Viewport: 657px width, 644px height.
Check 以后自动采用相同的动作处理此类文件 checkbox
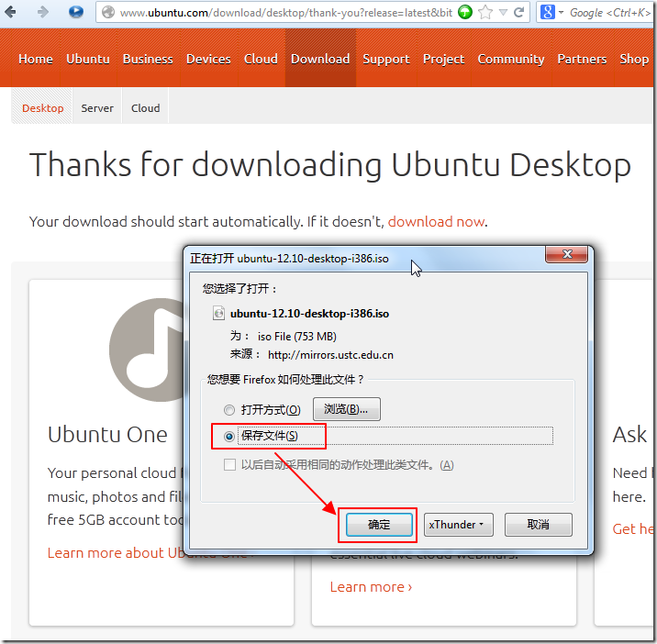click(x=229, y=465)
